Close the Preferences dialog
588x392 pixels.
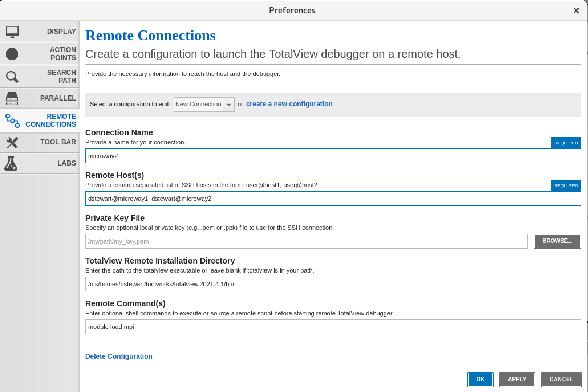576,11
